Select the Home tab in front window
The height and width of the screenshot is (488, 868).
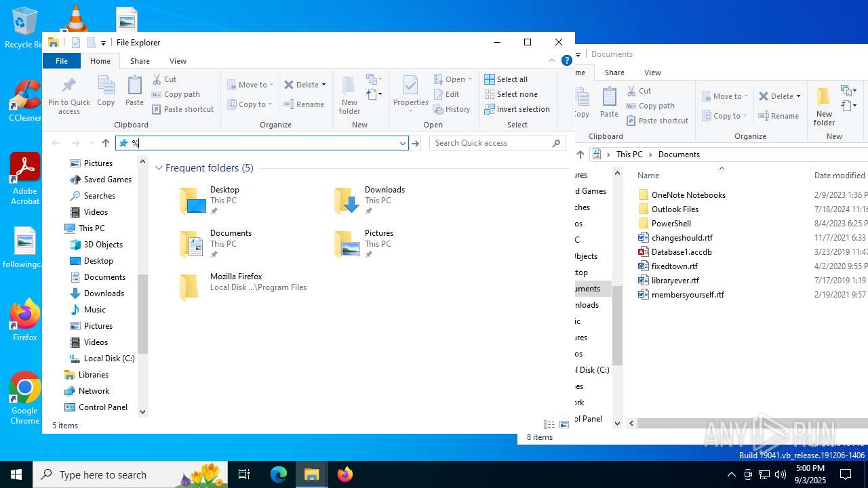tap(100, 61)
